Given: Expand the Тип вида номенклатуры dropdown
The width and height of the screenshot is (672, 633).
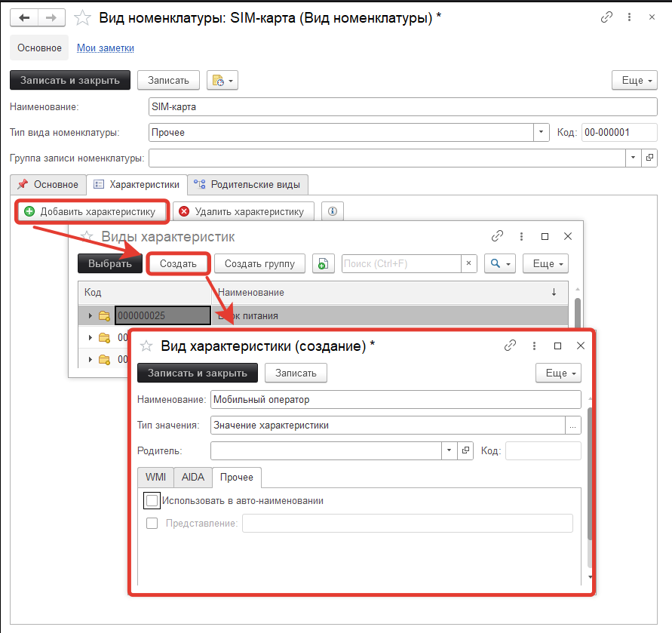Looking at the screenshot, I should tap(542, 132).
